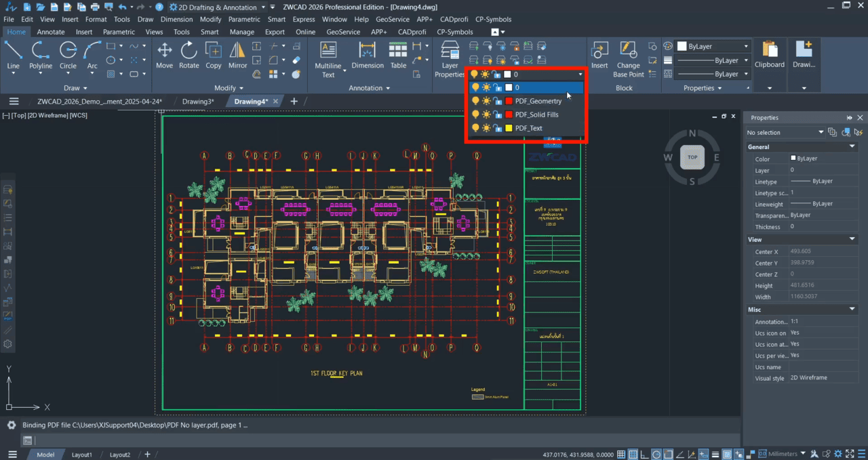Viewport: 868px width, 460px height.
Task: Switch to Layout1
Action: [81, 455]
